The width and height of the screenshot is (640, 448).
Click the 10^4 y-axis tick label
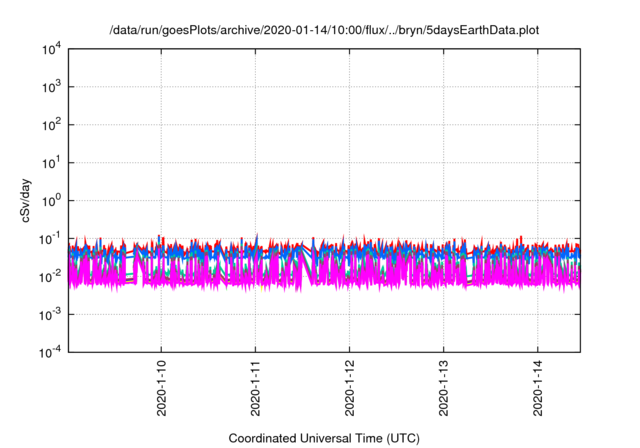pyautogui.click(x=50, y=50)
